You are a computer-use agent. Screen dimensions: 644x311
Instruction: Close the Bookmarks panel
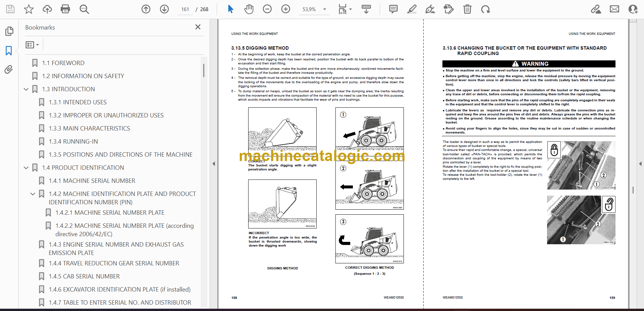(198, 27)
